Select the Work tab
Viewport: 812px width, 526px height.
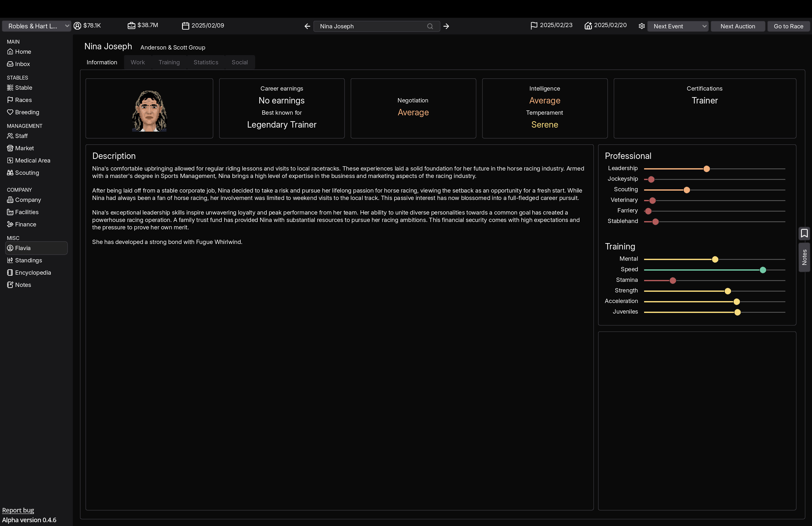137,62
